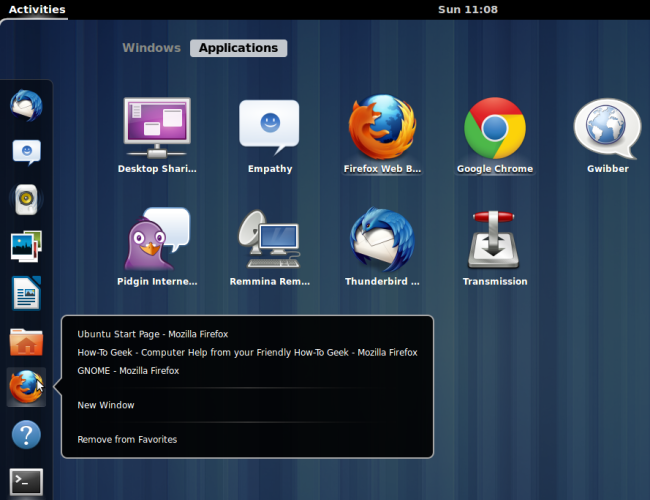The image size is (650, 500).
Task: Open Empathy in the applications grid
Action: click(270, 135)
